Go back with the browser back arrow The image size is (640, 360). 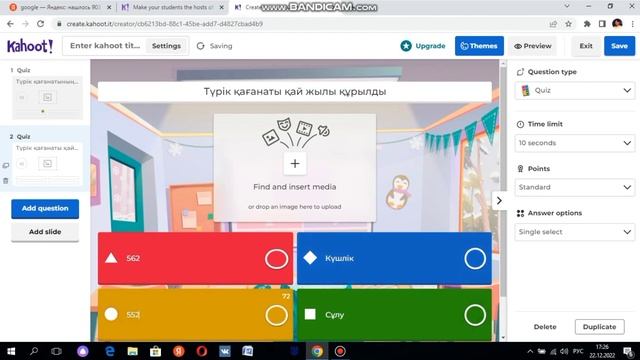[10, 24]
